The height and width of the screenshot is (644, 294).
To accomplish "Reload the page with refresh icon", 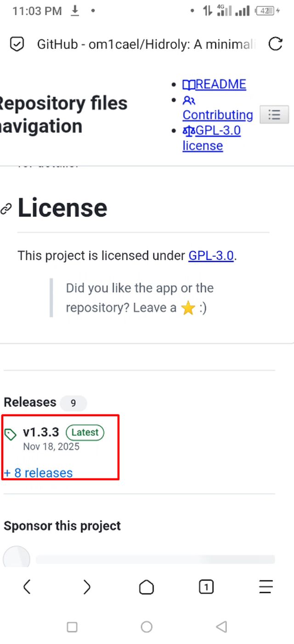I will tap(275, 44).
